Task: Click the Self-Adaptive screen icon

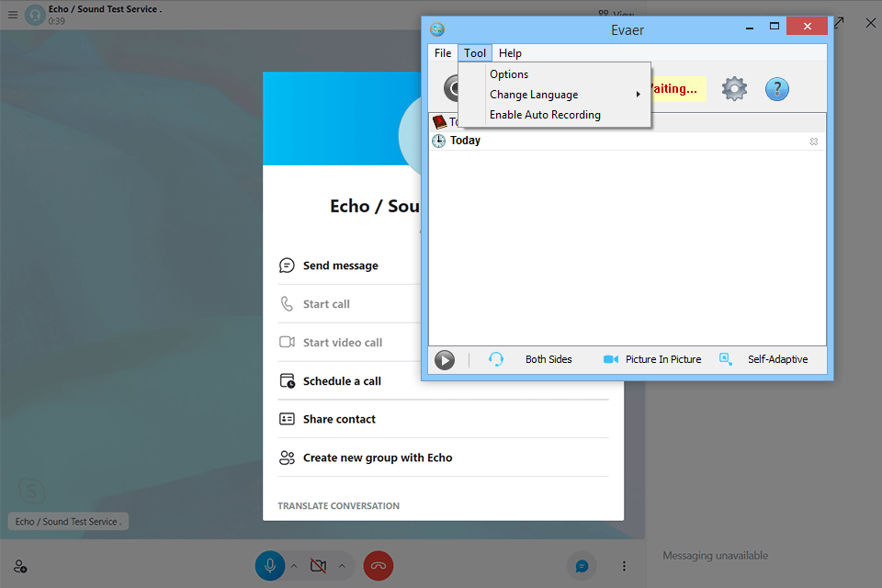Action: [726, 359]
